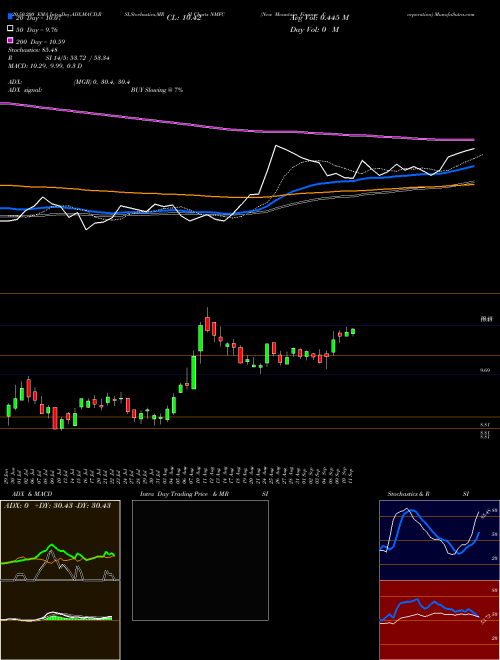The width and height of the screenshot is (500, 660).
Task: Click the 'Day Vol: 0 M' label
Action: tap(314, 30)
